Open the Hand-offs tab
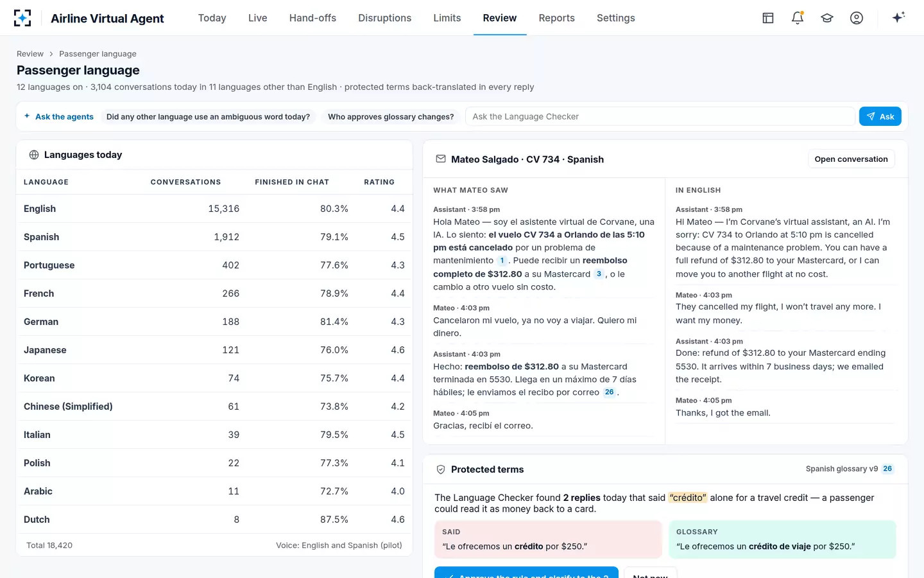Image resolution: width=924 pixels, height=578 pixels. point(312,18)
